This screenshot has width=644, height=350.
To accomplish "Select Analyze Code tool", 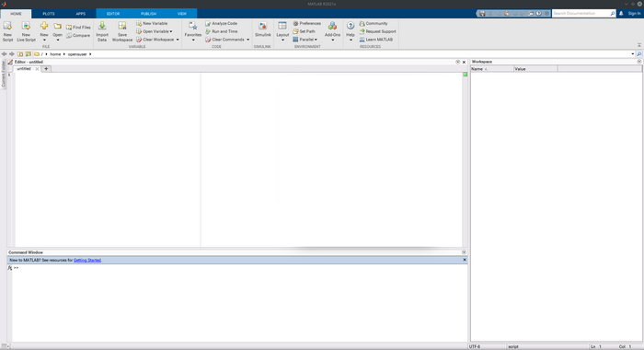I will [222, 23].
